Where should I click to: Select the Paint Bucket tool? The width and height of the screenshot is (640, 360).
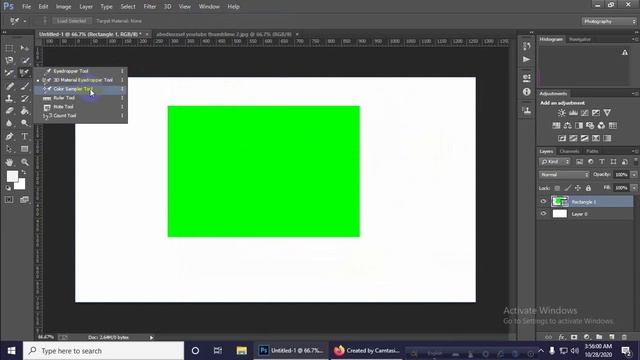point(25,111)
